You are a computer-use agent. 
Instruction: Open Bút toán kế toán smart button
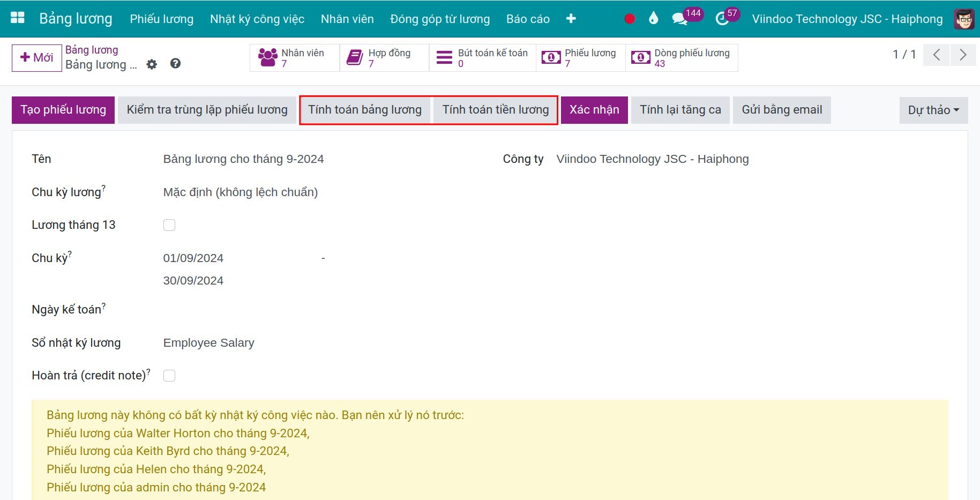click(x=482, y=58)
